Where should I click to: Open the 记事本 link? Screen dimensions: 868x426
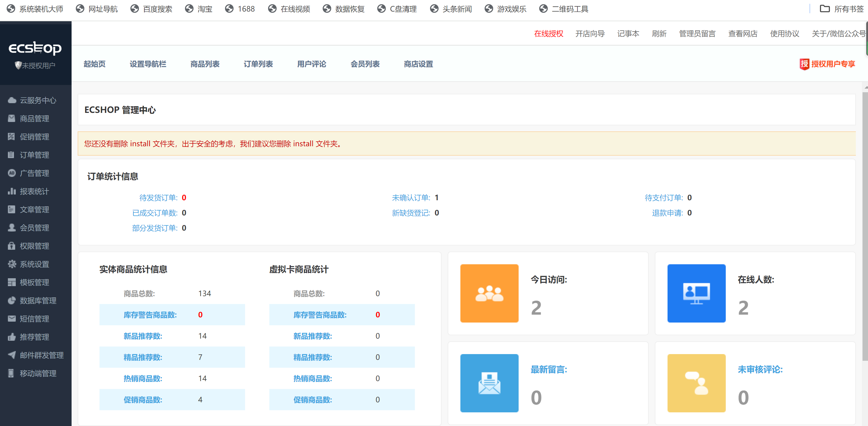point(628,34)
